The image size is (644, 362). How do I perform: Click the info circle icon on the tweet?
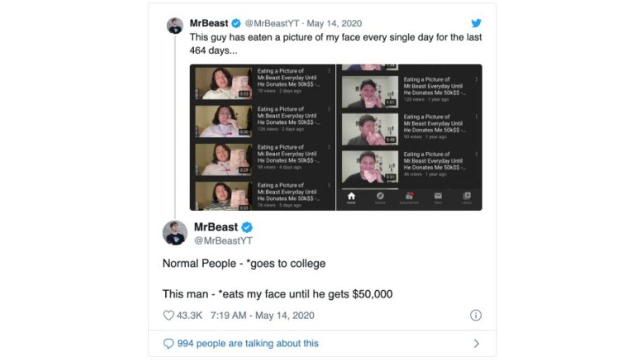pos(475,316)
